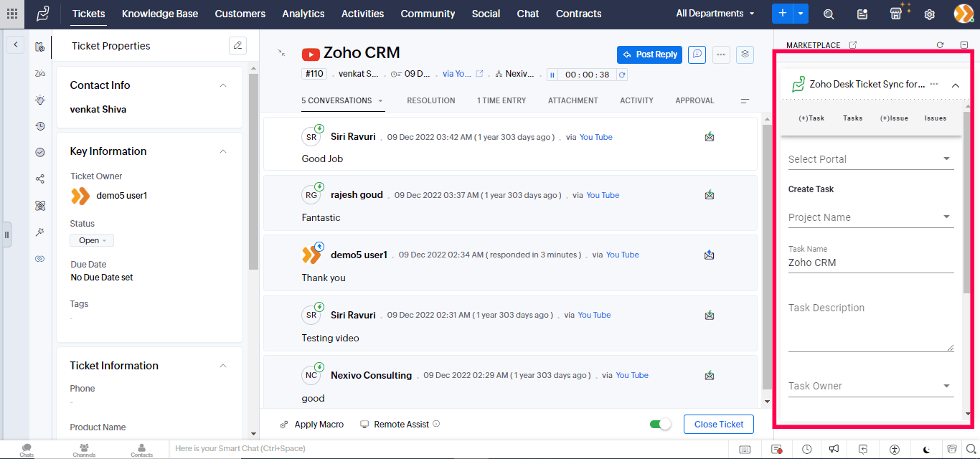The width and height of the screenshot is (980, 459).
Task: Open the apps grid launcher
Action: (x=12, y=14)
